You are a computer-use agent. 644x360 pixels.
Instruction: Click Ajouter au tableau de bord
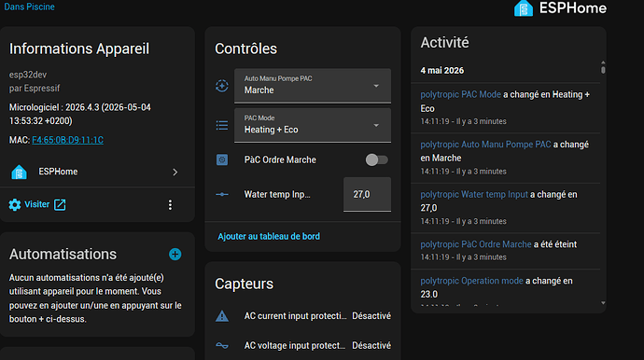coord(269,237)
